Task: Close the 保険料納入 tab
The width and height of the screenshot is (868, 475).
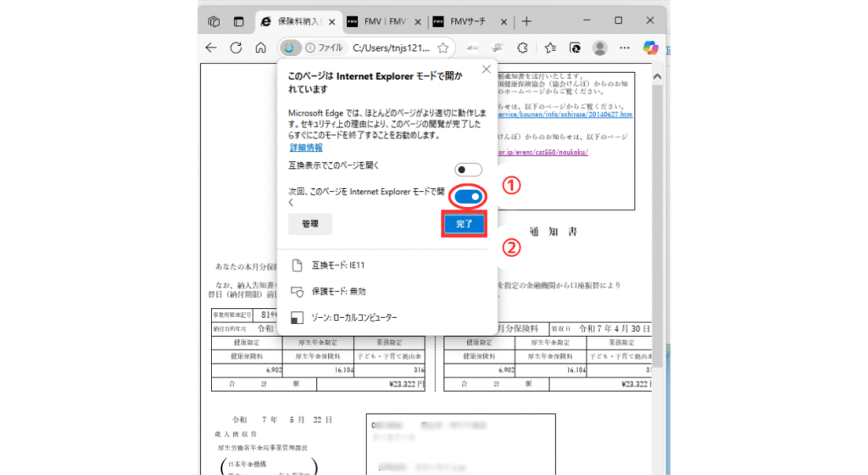Action: [x=331, y=22]
